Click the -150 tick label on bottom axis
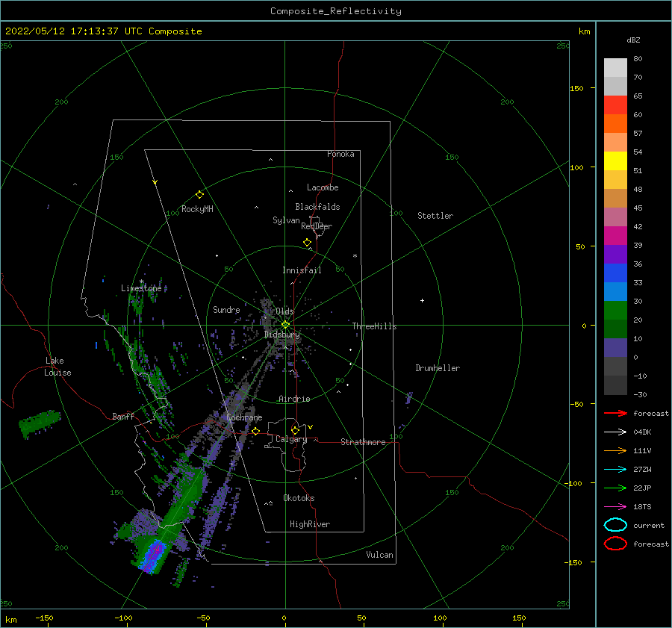672x628 pixels. click(44, 618)
